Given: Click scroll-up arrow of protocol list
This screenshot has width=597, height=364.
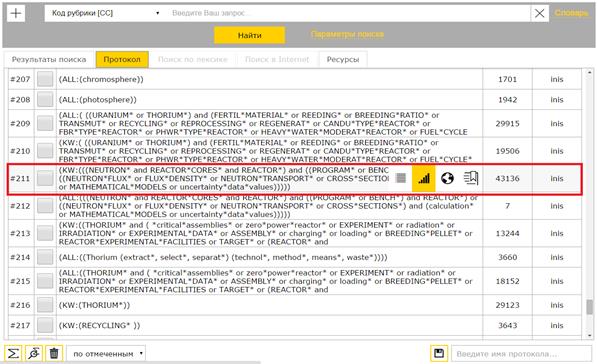Looking at the screenshot, I should pos(589,72).
